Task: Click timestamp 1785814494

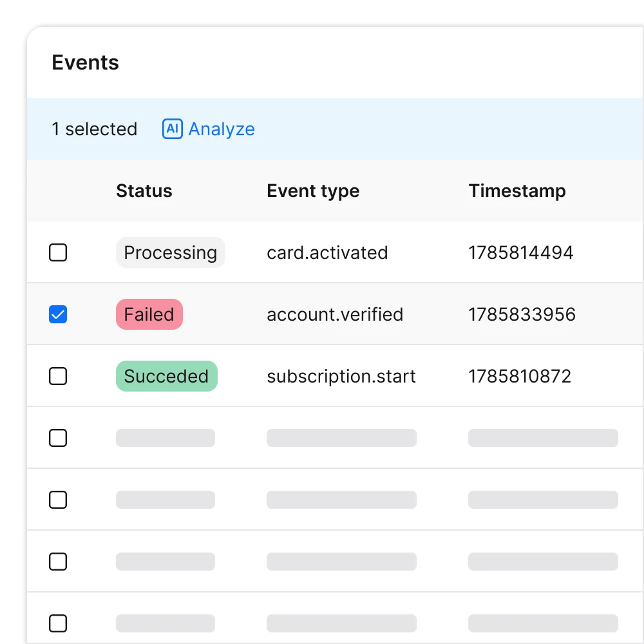Action: click(521, 252)
